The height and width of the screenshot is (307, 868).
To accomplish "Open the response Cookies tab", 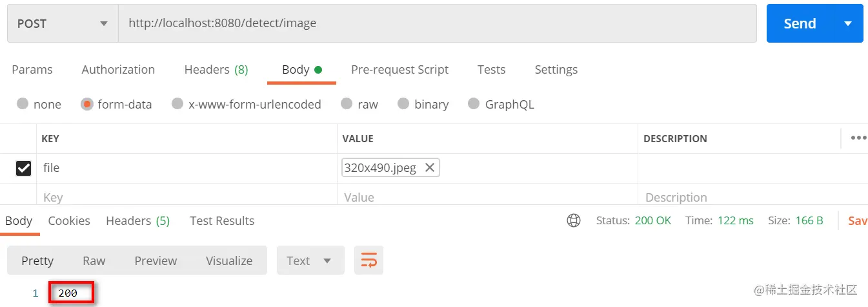I will click(69, 221).
